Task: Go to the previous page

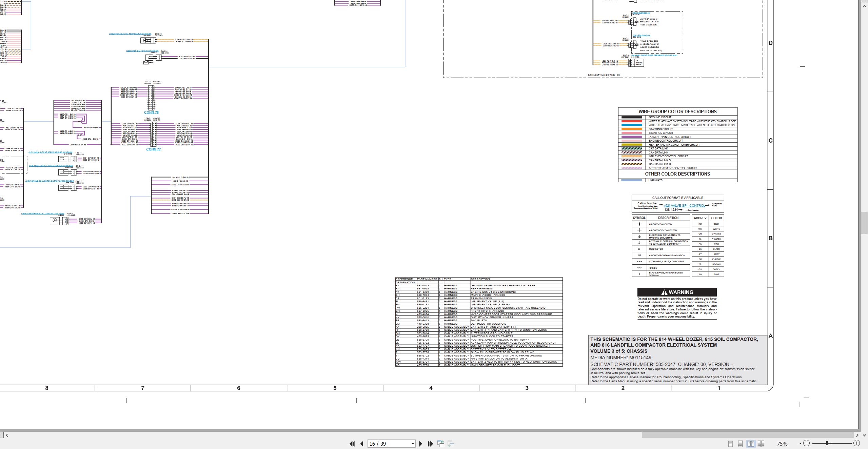Action: 362,444
